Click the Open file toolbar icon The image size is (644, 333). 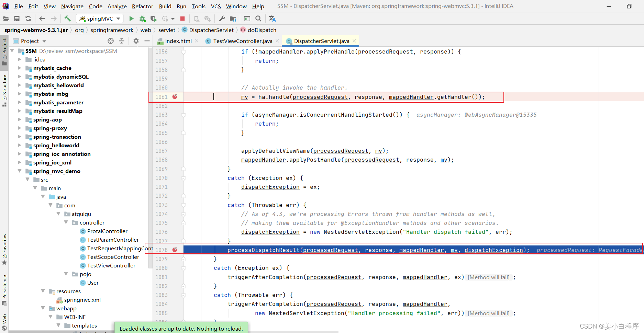point(6,19)
